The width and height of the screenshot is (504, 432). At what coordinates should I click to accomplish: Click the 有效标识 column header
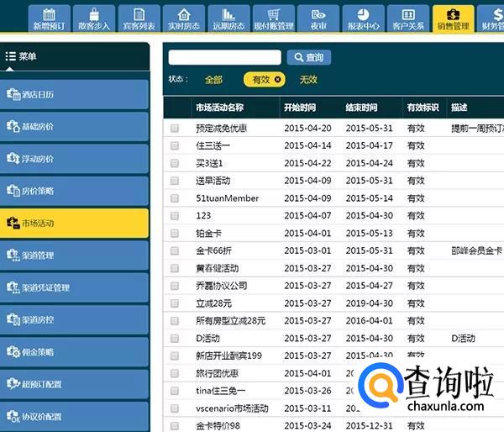pos(423,108)
